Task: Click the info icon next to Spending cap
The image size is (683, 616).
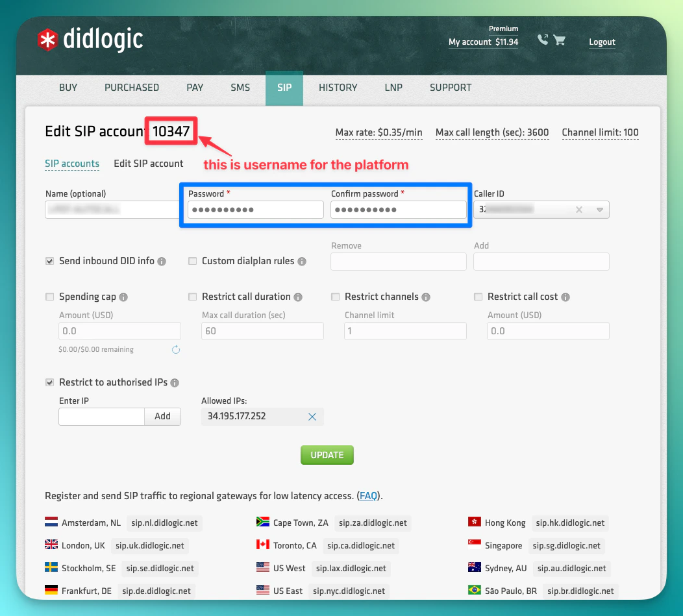Action: [x=123, y=297]
